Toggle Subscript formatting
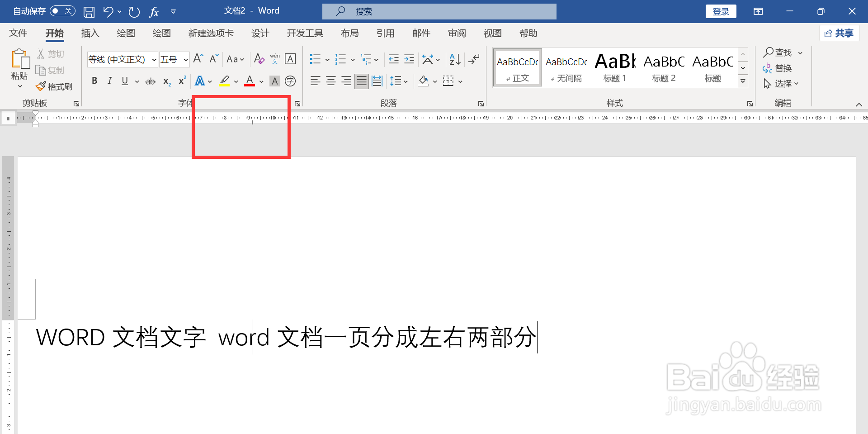This screenshot has height=434, width=868. point(167,81)
